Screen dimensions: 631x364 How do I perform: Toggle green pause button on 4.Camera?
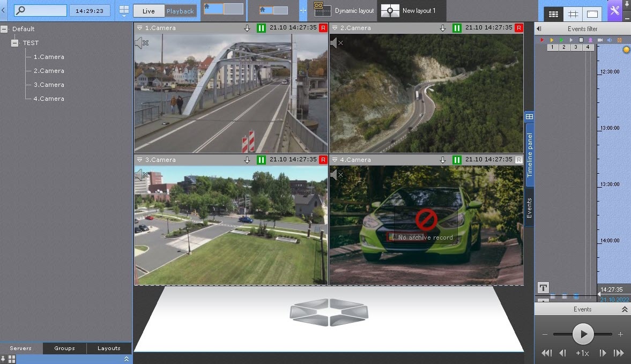point(457,160)
